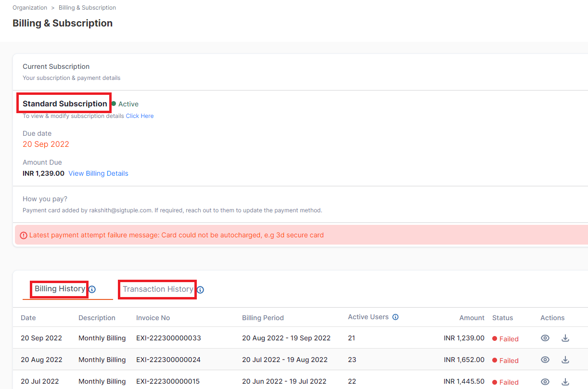The image size is (588, 389).
Task: Click the Active status indicator dot
Action: coord(115,104)
